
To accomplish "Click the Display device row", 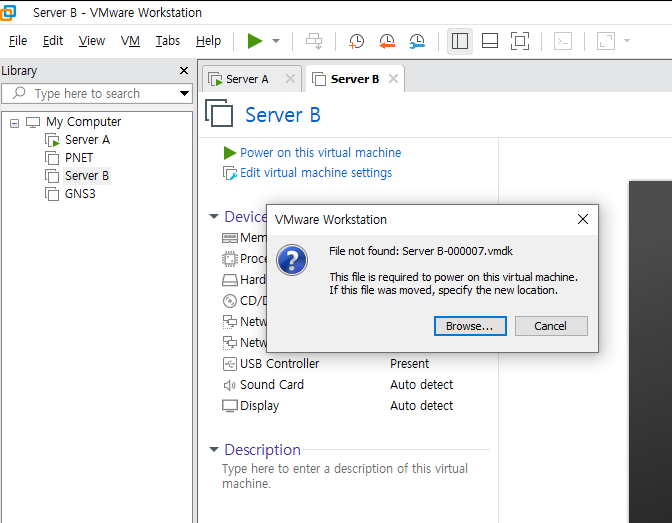I will [x=338, y=406].
